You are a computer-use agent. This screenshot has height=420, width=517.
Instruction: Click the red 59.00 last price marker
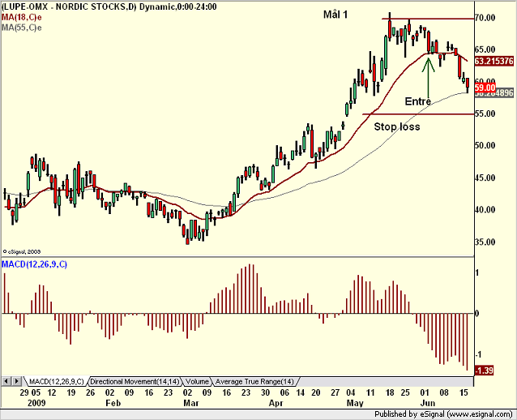coord(485,88)
